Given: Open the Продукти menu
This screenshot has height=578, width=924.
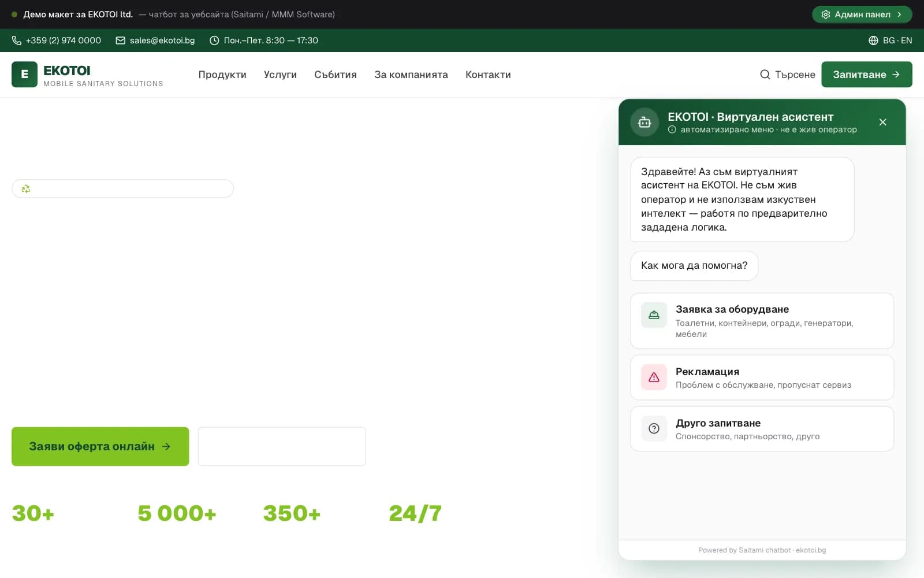Looking at the screenshot, I should click(x=222, y=75).
